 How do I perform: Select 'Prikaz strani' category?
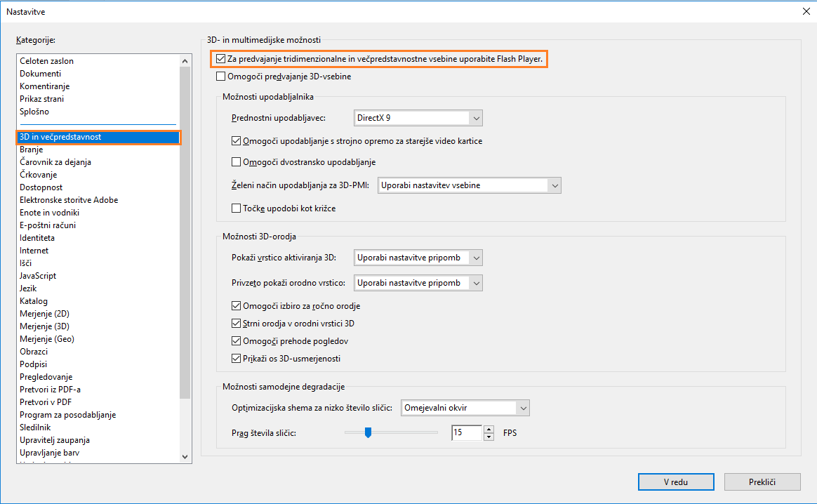tap(98, 98)
